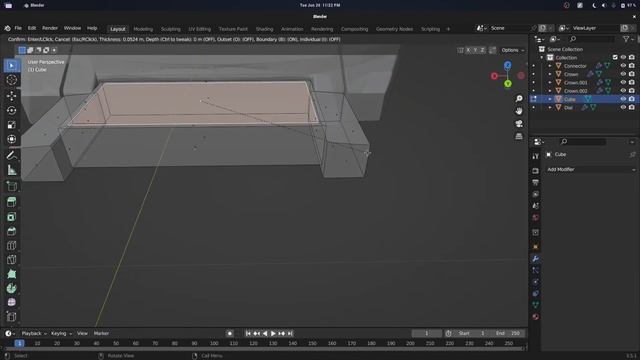Activate the Move tool
This screenshot has height=360, width=640.
pos(11,96)
